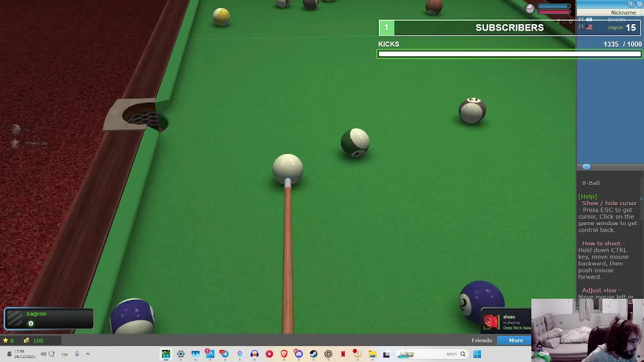Image resolution: width=644 pixels, height=362 pixels.
Task: Open the red play-button app in the taskbar
Action: tap(269, 354)
